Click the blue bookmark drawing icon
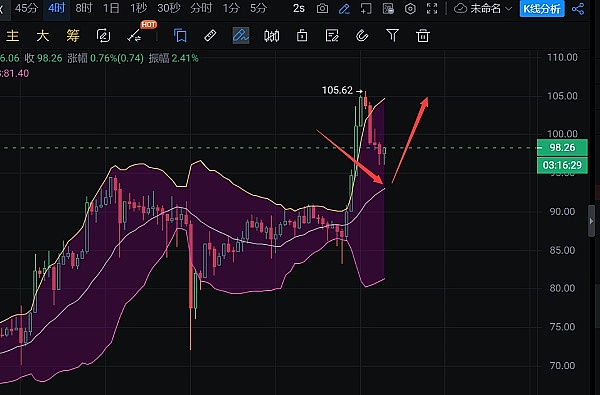Image resolution: width=600 pixels, height=395 pixels. (x=180, y=36)
